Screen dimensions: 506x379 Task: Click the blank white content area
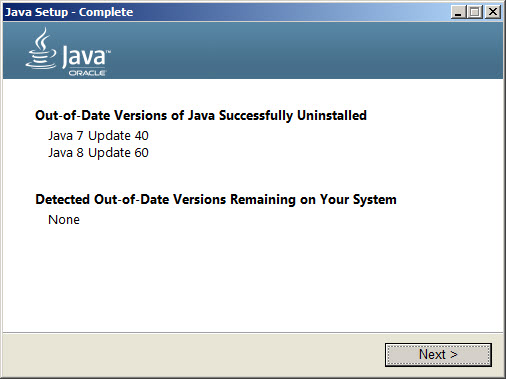[x=253, y=277]
